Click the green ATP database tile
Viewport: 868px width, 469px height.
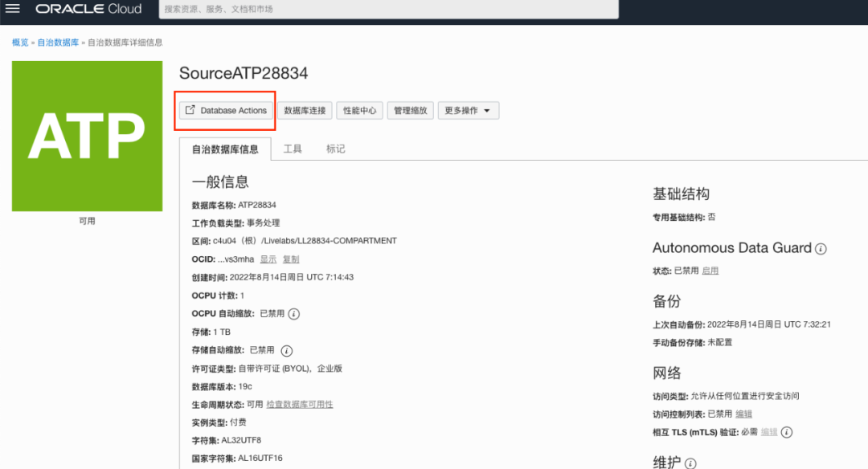click(88, 136)
